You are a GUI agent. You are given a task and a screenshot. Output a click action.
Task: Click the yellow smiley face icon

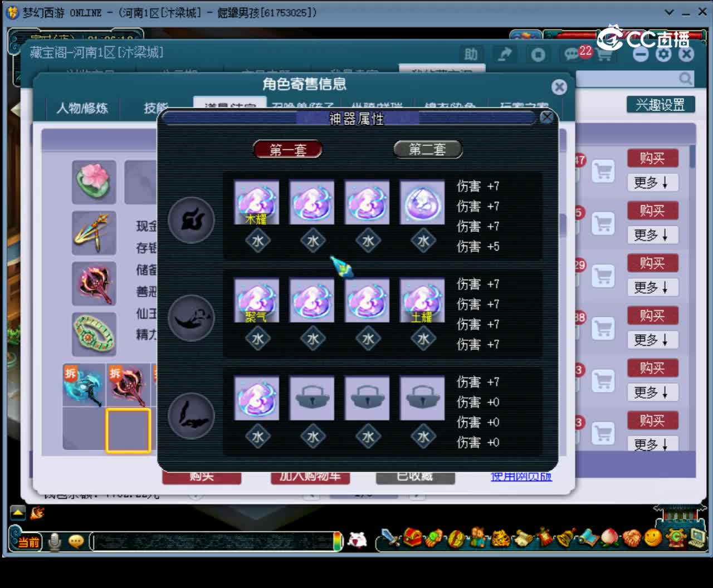[x=653, y=538]
